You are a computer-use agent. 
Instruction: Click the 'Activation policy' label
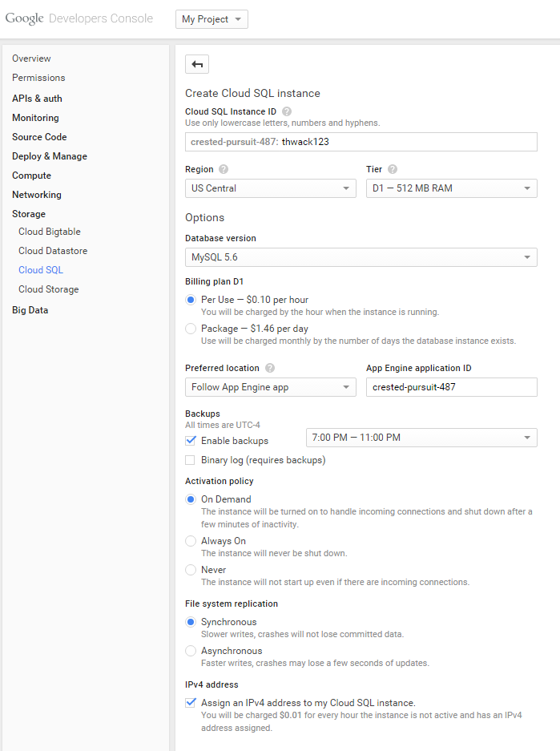click(220, 482)
